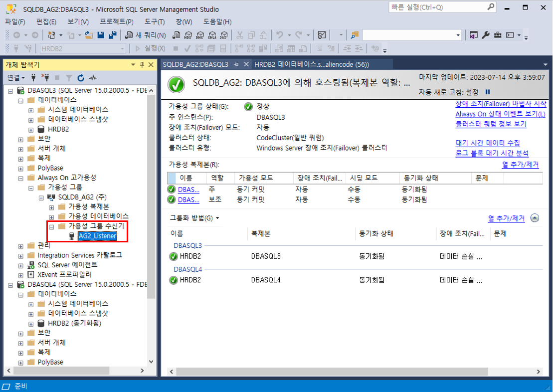553x392 pixels.
Task: Click dashboard horizontal scrollbar right arrow
Action: (x=539, y=372)
